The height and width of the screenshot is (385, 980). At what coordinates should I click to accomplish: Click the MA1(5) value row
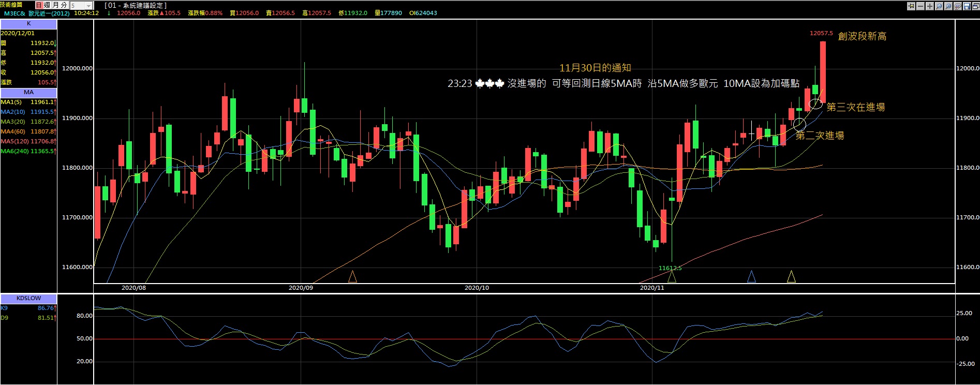coord(28,102)
